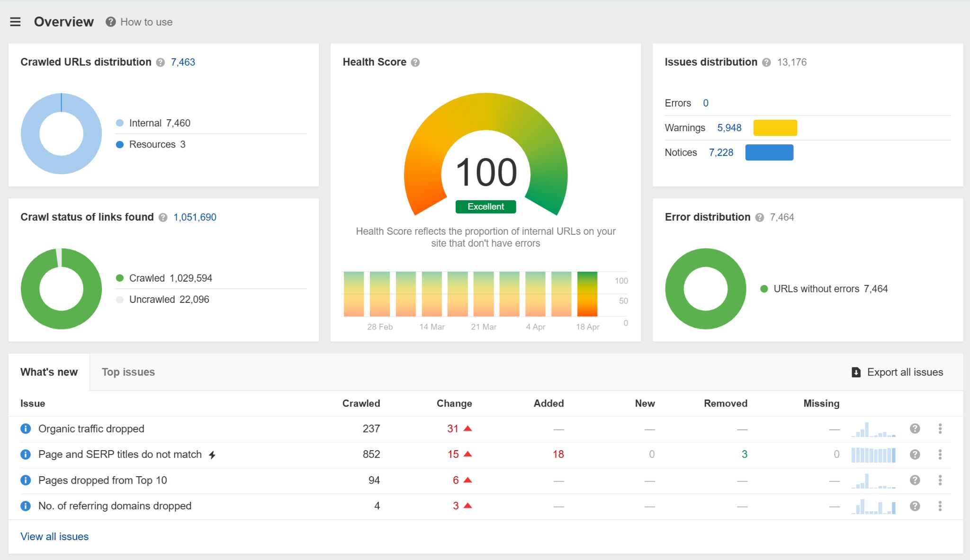Click the View all issues link

pyautogui.click(x=54, y=536)
